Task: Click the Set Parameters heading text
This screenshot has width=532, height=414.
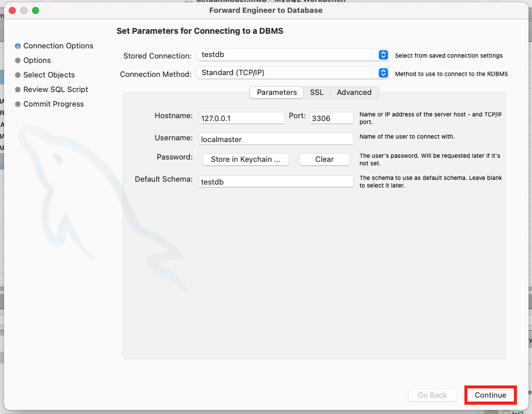Action: (200, 31)
